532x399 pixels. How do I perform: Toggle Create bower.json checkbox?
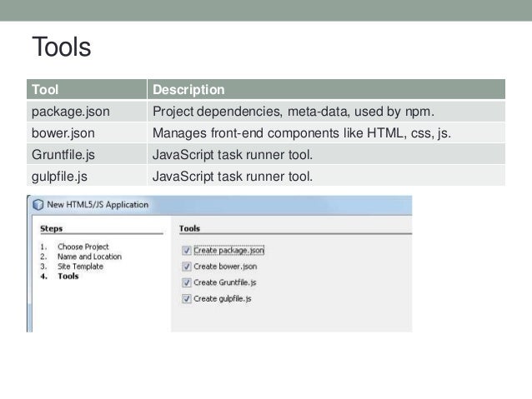(x=187, y=267)
